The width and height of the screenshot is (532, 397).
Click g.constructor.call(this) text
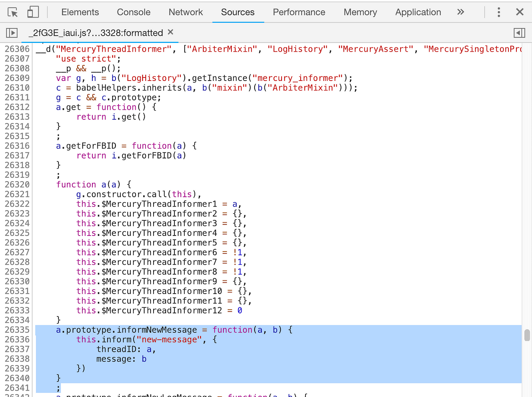click(136, 195)
